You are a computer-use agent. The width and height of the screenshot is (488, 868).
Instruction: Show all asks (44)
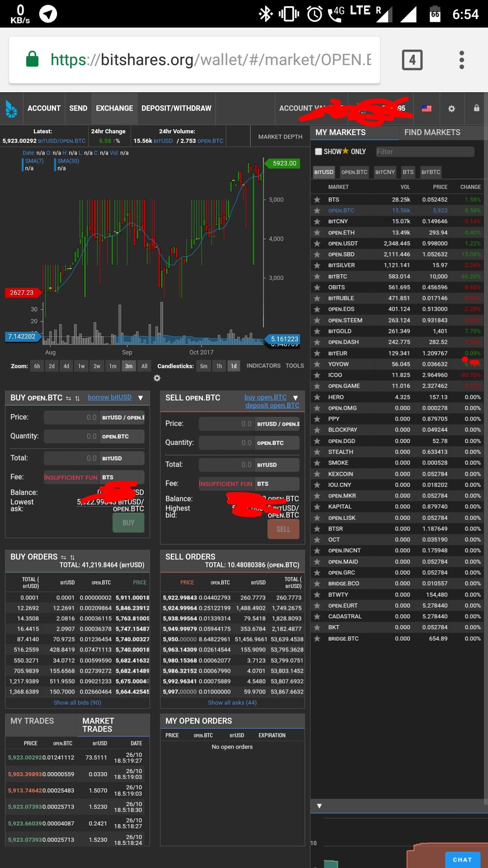tap(232, 703)
